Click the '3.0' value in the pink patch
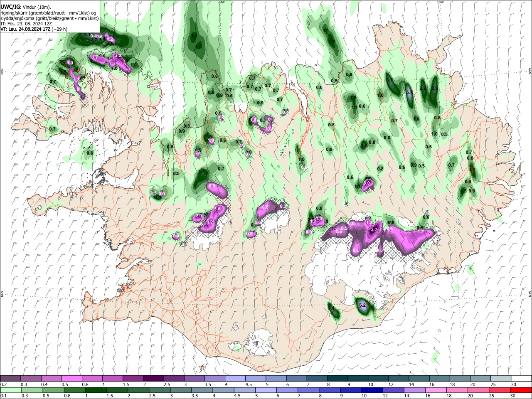Image resolution: width=532 pixels, height=399 pixels. point(367,183)
